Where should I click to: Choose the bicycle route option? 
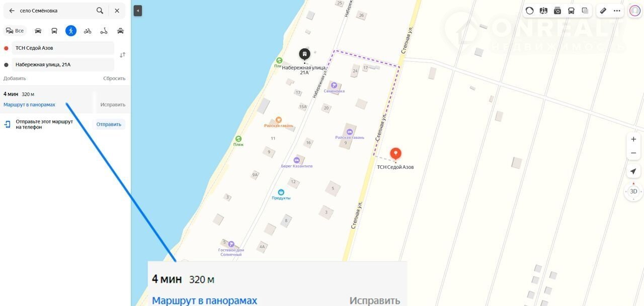click(x=88, y=31)
